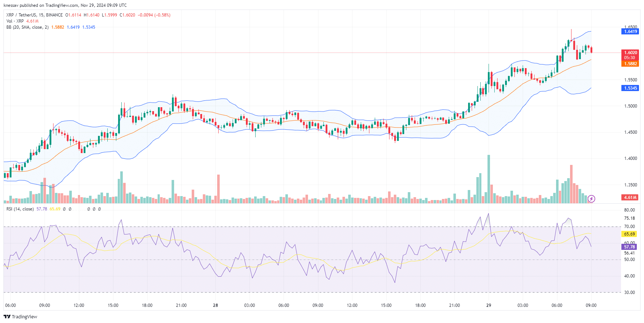Select the RSI (14, close) indicator label
The image size is (644, 323).
(20, 209)
